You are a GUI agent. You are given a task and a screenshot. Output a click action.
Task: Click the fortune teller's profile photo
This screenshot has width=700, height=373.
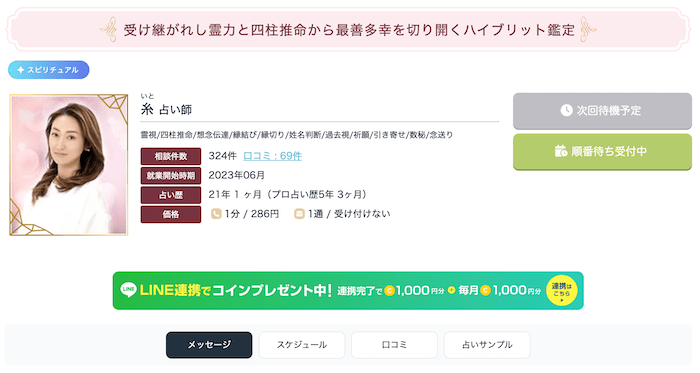click(69, 165)
